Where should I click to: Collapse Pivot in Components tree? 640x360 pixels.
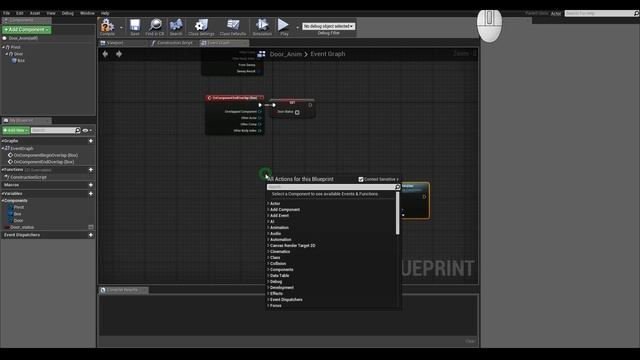point(4,47)
